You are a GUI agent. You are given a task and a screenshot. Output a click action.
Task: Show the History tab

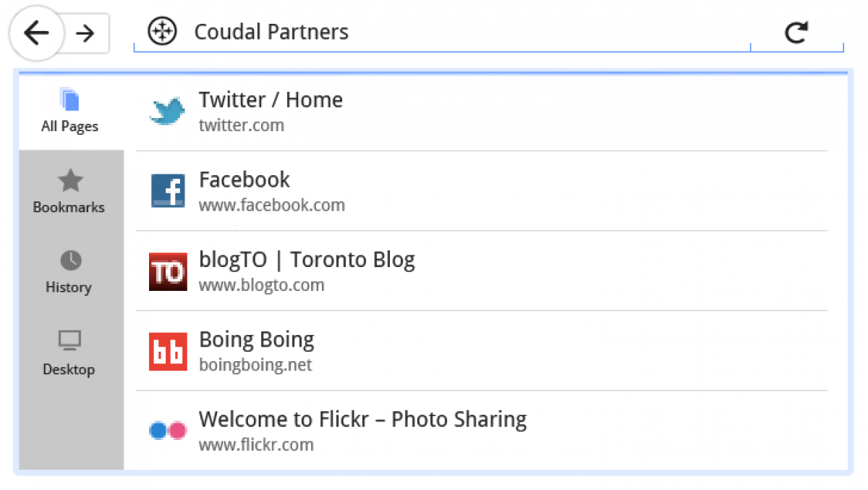click(69, 271)
